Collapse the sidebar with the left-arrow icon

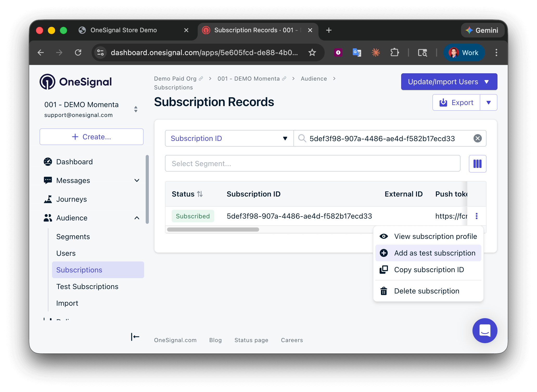135,337
